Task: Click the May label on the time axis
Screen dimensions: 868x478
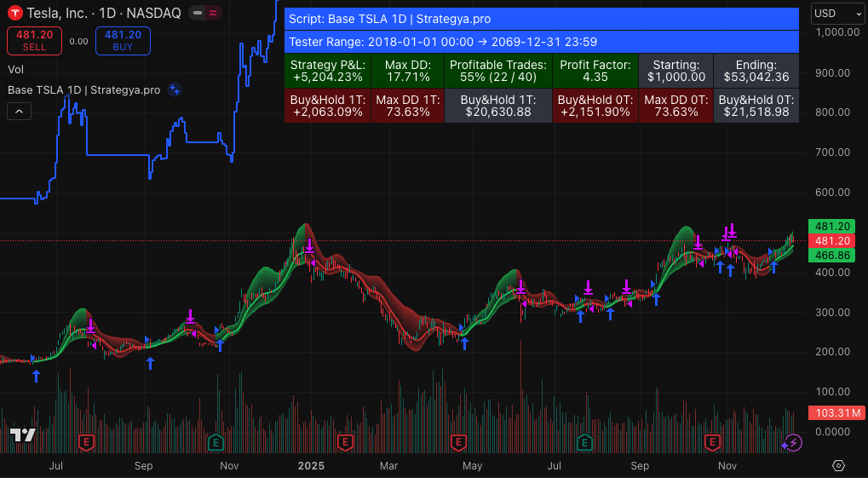Action: (x=472, y=466)
